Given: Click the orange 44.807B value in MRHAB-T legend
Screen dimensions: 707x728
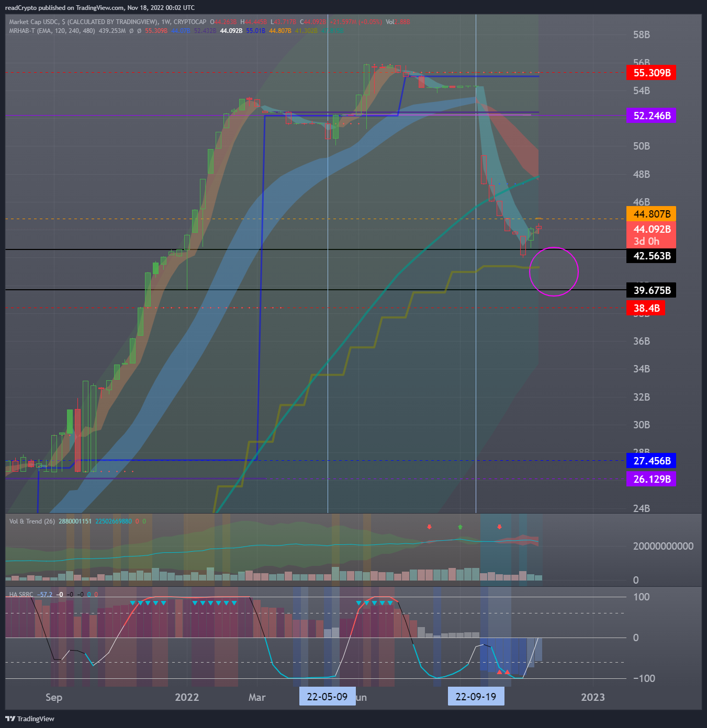Looking at the screenshot, I should click(280, 31).
